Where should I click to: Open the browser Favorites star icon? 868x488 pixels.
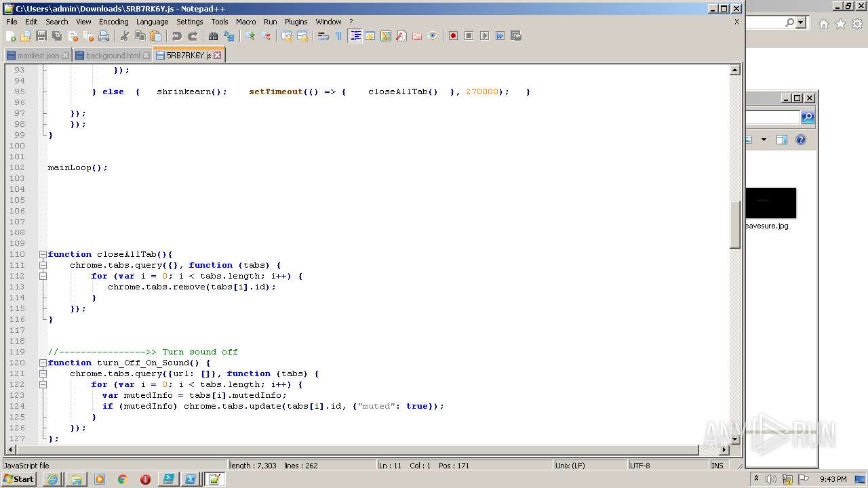(840, 24)
